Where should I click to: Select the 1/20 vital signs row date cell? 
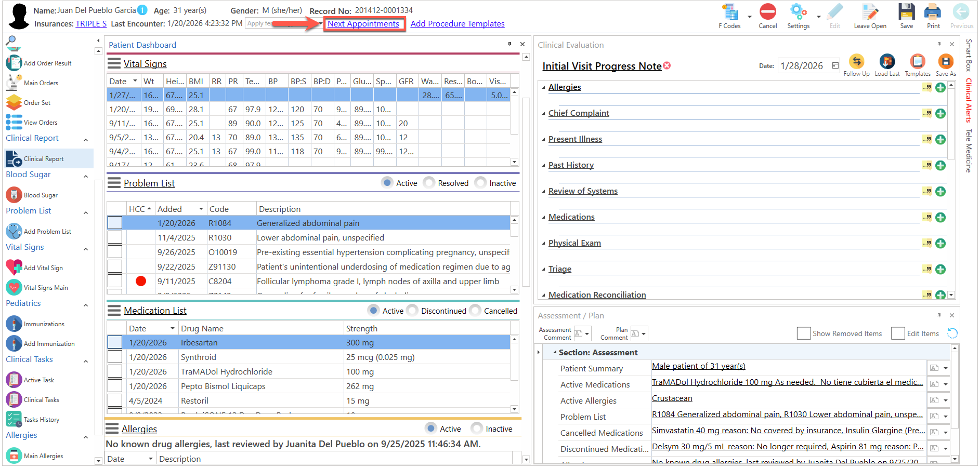pos(123,109)
